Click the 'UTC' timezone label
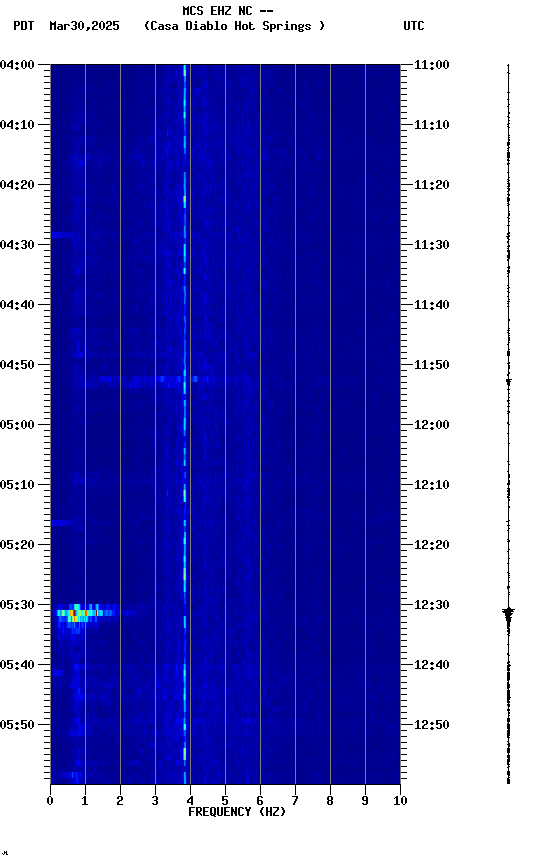 coord(414,26)
